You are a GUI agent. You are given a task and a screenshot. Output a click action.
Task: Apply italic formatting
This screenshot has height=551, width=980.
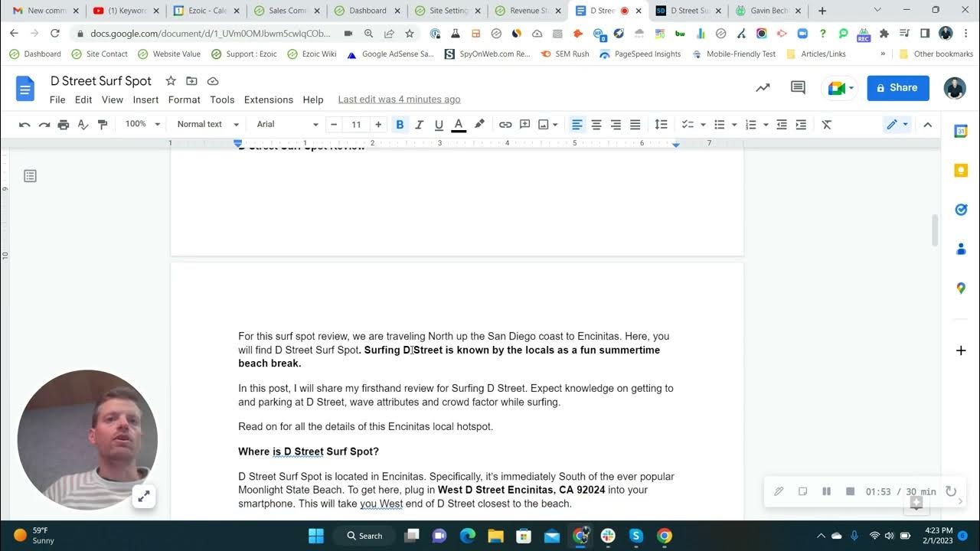point(417,124)
